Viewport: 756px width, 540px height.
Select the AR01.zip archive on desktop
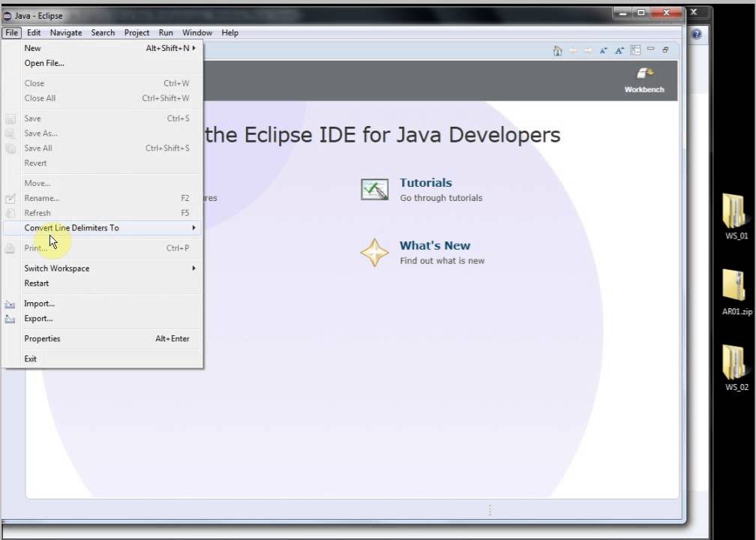736,292
